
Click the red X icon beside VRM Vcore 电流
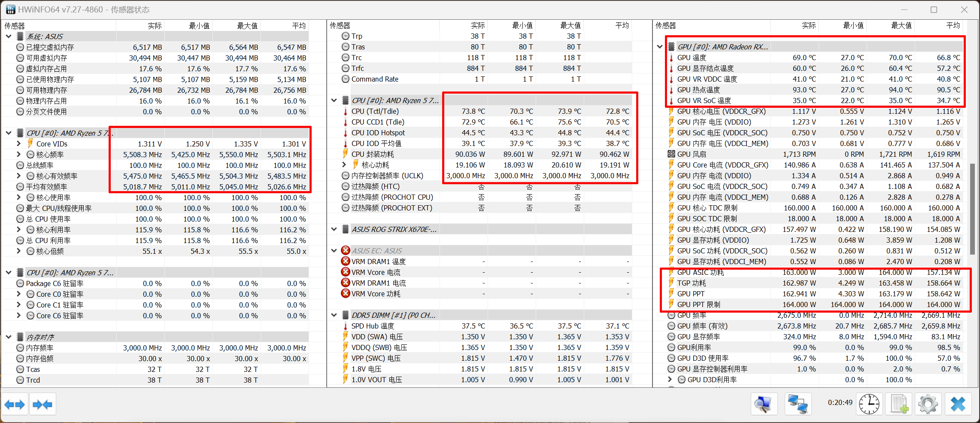[346, 272]
